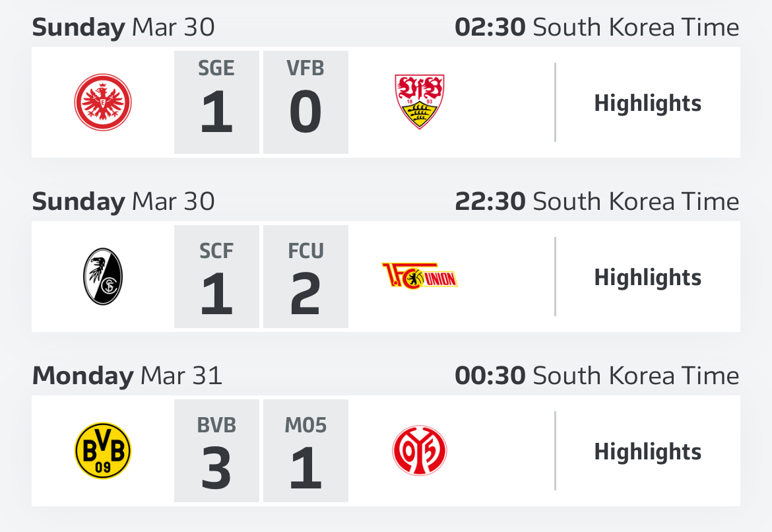Screen dimensions: 772x532
Task: Click the Eintracht Frankfurt eagle logo
Action: point(103,102)
